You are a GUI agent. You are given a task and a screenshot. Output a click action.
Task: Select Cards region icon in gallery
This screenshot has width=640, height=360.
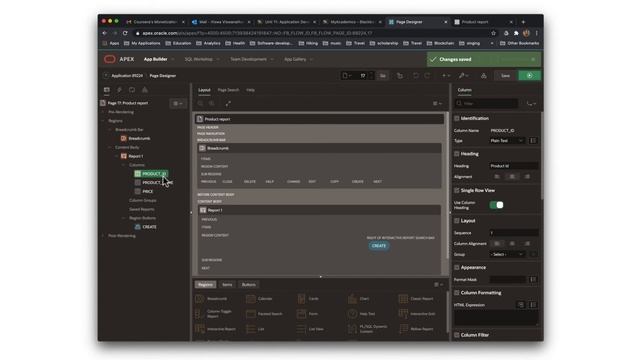pos(301,299)
